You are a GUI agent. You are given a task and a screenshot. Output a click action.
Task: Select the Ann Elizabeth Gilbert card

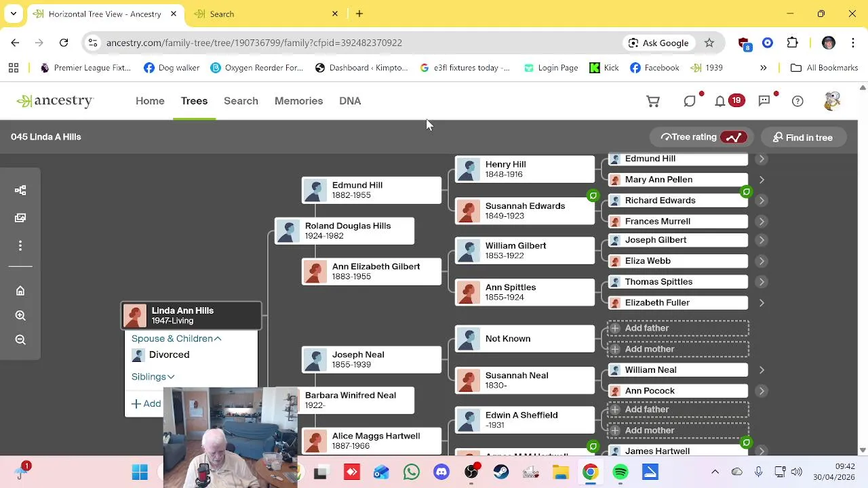tap(372, 272)
